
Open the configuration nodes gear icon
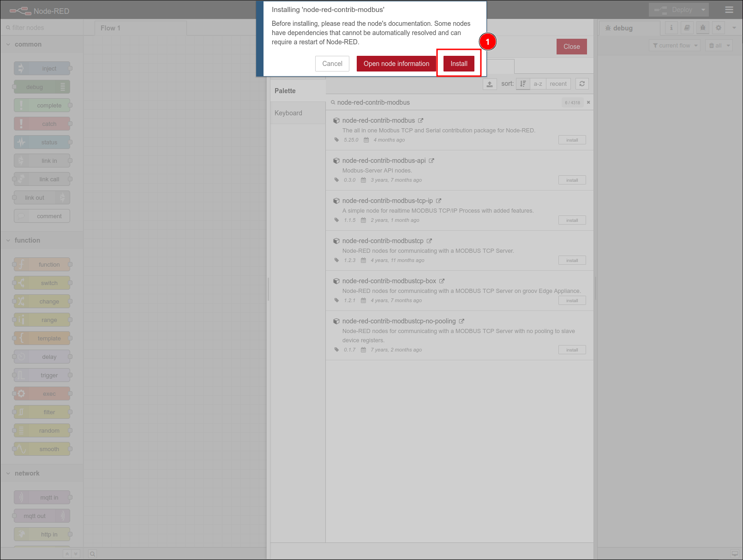tap(719, 28)
